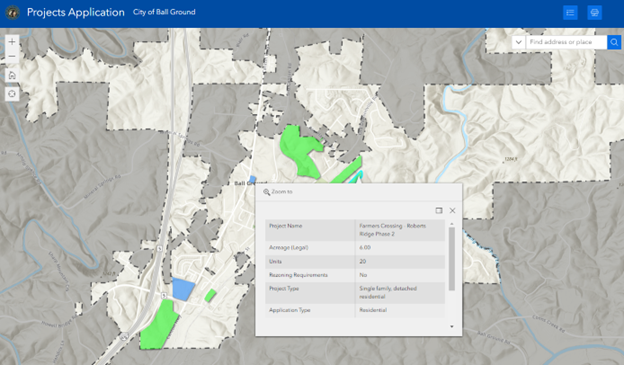Maximize the popup window panel
The image size is (624, 365).
[439, 211]
